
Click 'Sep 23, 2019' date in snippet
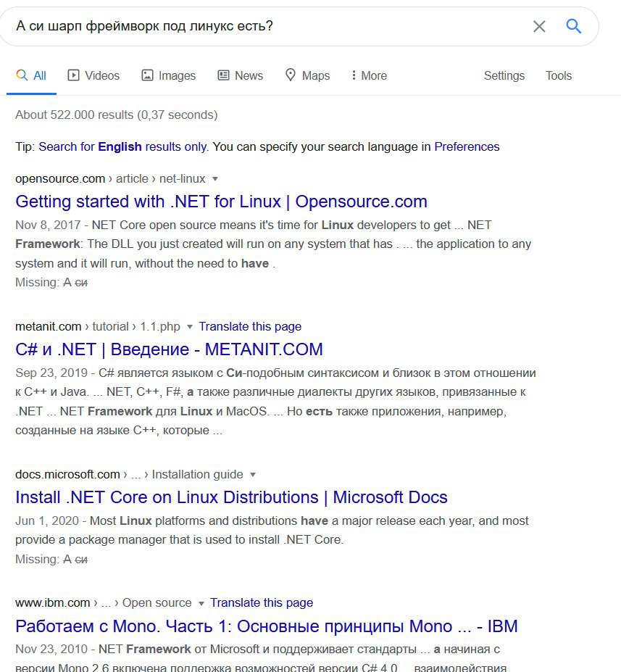(x=51, y=373)
